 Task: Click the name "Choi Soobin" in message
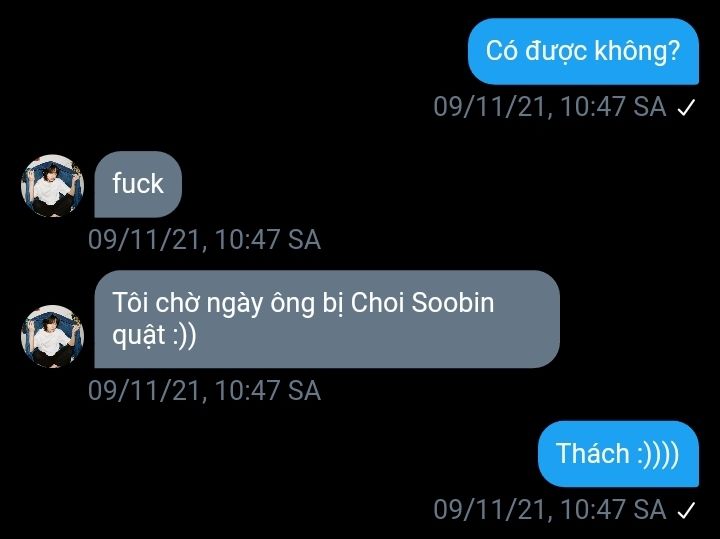(422, 303)
